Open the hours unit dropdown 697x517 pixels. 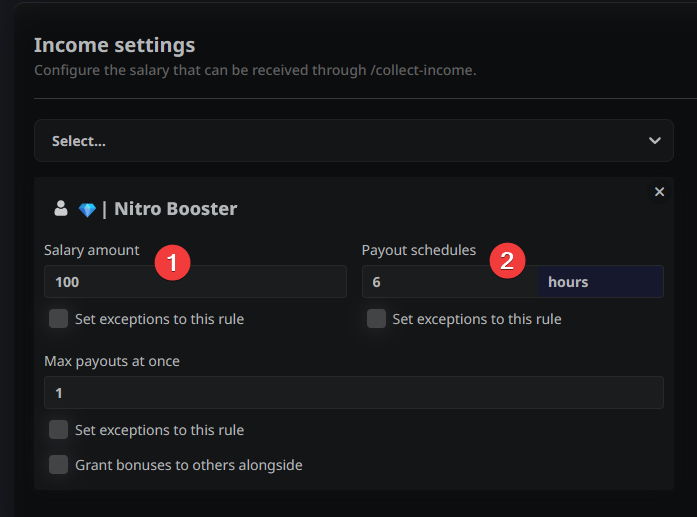coord(600,282)
